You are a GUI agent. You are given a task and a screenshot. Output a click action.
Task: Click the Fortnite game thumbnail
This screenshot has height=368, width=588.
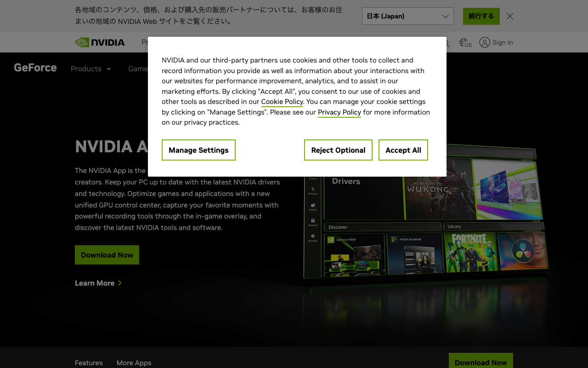(470, 252)
